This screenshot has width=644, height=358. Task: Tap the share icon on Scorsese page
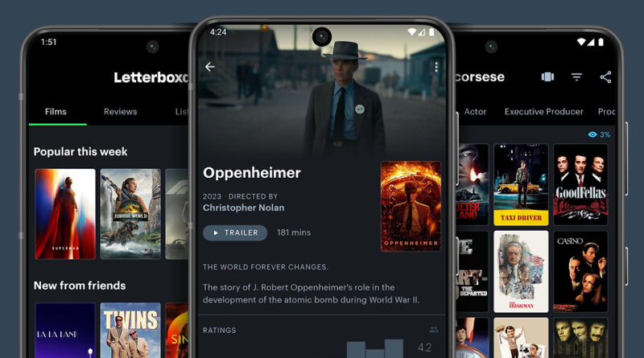click(x=605, y=77)
